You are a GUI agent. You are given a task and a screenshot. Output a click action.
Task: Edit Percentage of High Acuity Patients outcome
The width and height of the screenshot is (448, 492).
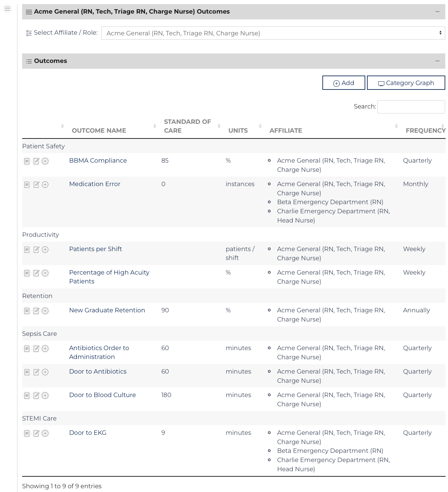pos(36,273)
